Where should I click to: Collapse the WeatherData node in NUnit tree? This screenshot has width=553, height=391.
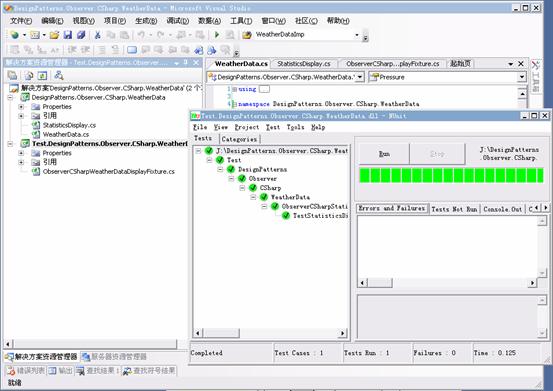(x=253, y=197)
